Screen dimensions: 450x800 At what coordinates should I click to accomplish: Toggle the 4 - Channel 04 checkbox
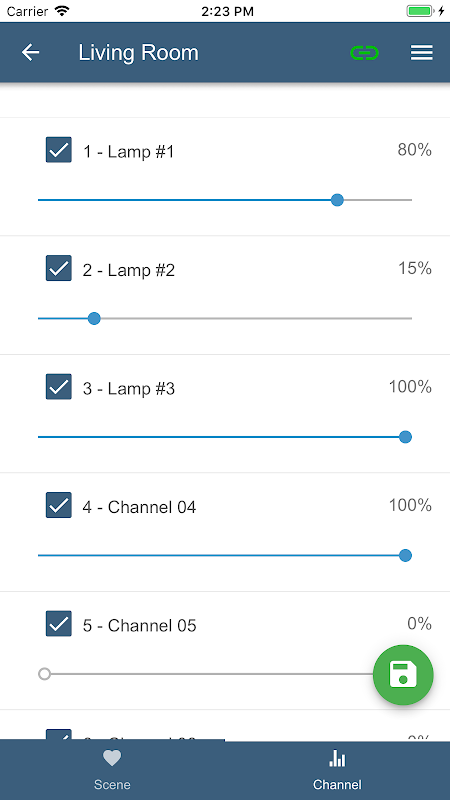[x=59, y=505]
